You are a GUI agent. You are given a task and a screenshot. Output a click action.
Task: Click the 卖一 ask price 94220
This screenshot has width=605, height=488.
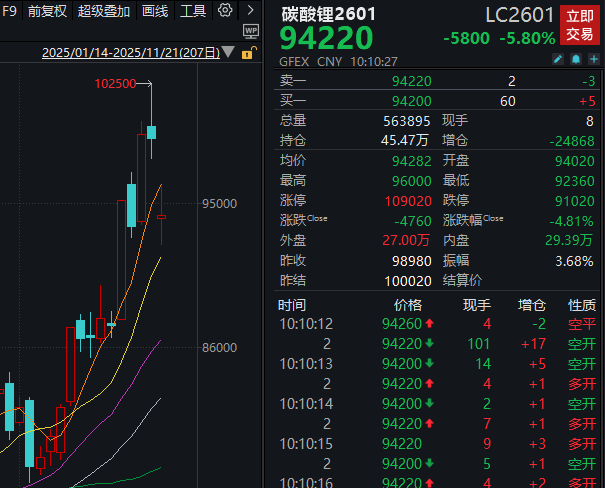[x=412, y=81]
